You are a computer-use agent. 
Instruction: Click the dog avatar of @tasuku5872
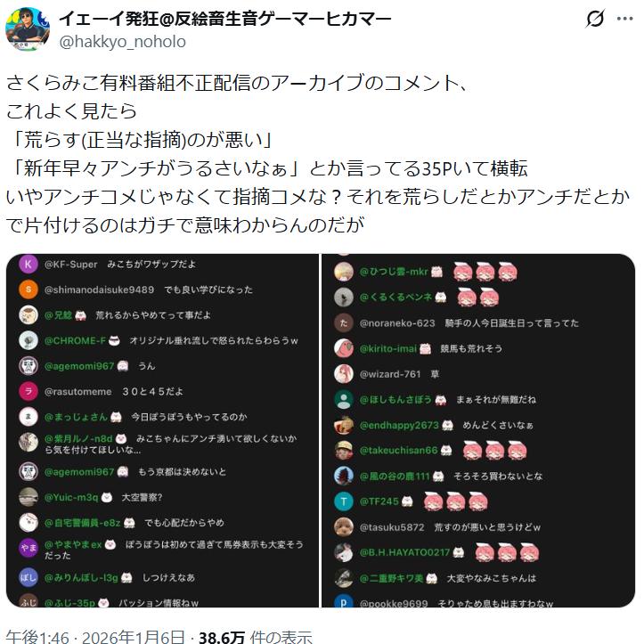pyautogui.click(x=344, y=527)
